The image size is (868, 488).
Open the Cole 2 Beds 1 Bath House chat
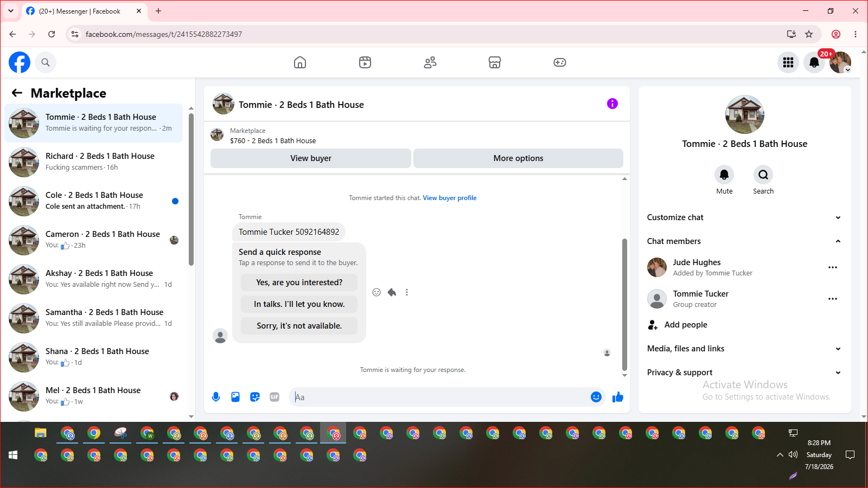click(93, 201)
